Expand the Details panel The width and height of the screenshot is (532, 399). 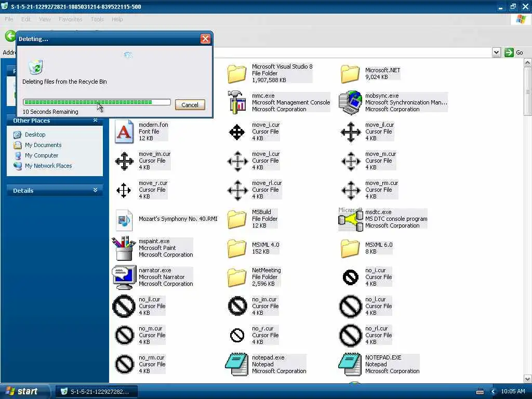(96, 190)
